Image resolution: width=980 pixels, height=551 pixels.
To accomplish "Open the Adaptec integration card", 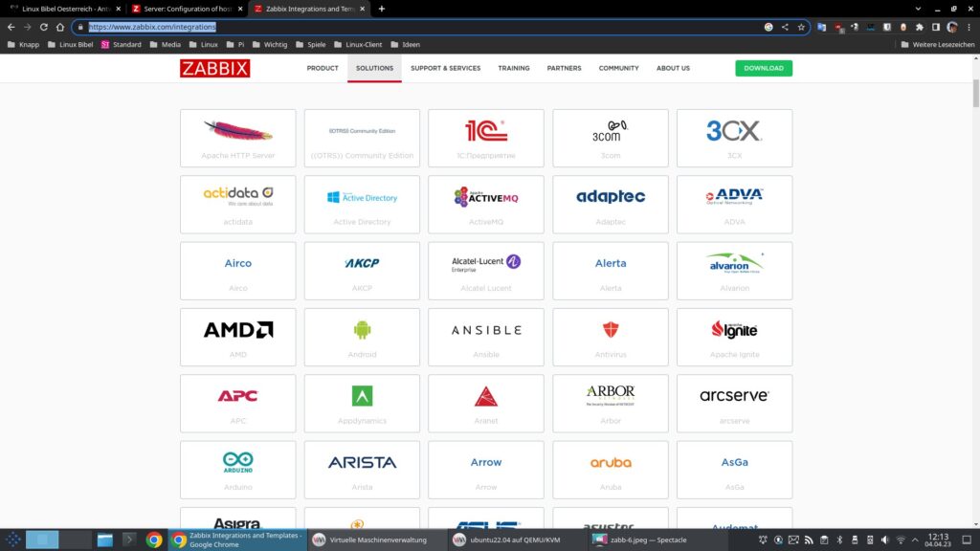I will [x=610, y=205].
